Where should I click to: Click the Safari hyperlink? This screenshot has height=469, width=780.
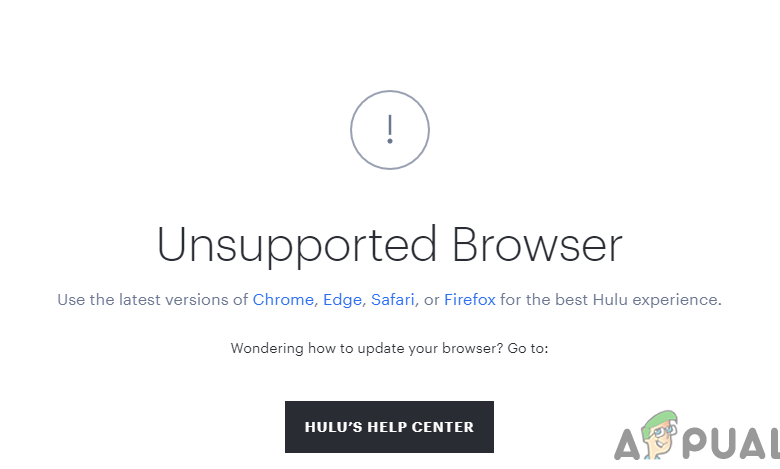click(x=393, y=299)
